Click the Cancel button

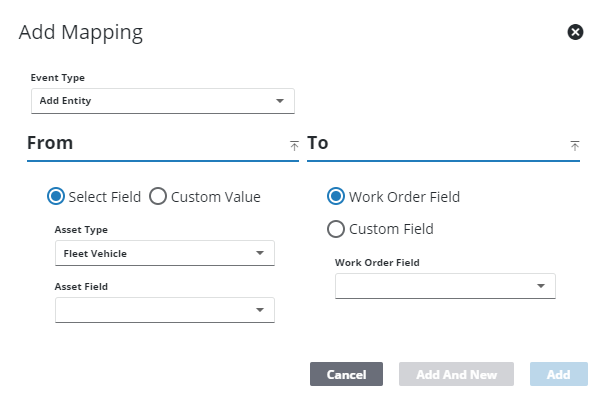tap(346, 375)
